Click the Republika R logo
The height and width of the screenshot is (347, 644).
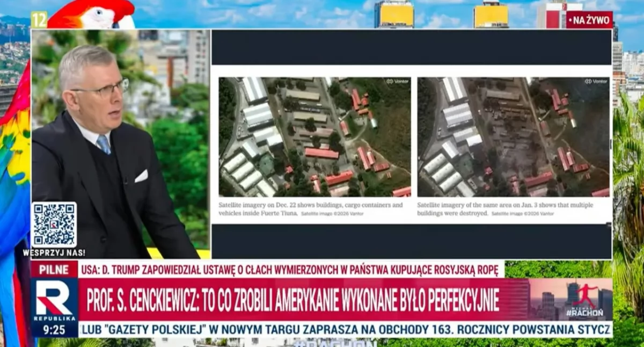click(54, 297)
